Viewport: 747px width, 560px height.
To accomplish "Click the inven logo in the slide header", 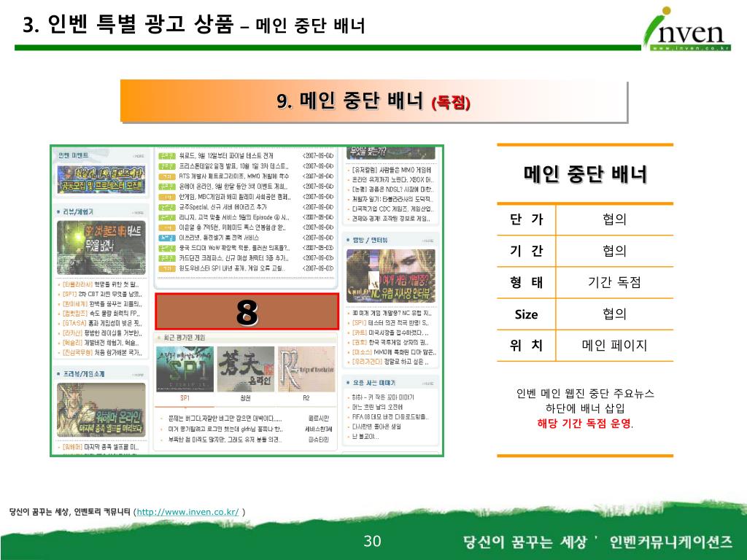I will (x=687, y=28).
